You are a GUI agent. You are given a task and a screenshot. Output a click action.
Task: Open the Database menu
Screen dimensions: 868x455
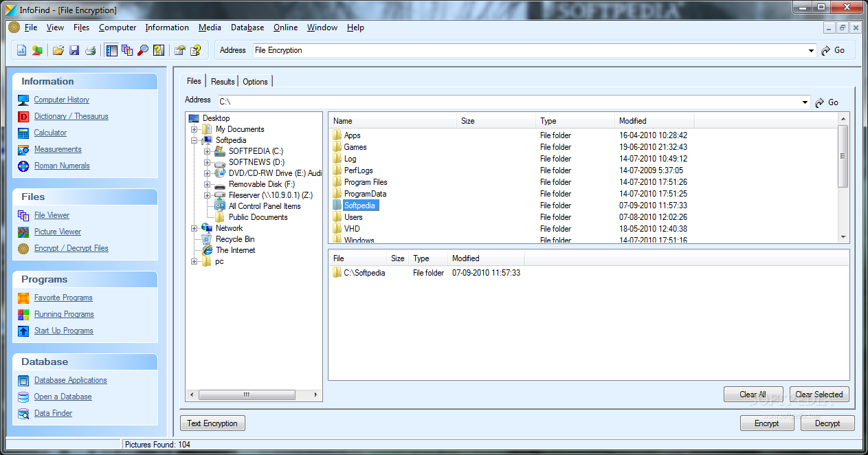pyautogui.click(x=247, y=27)
